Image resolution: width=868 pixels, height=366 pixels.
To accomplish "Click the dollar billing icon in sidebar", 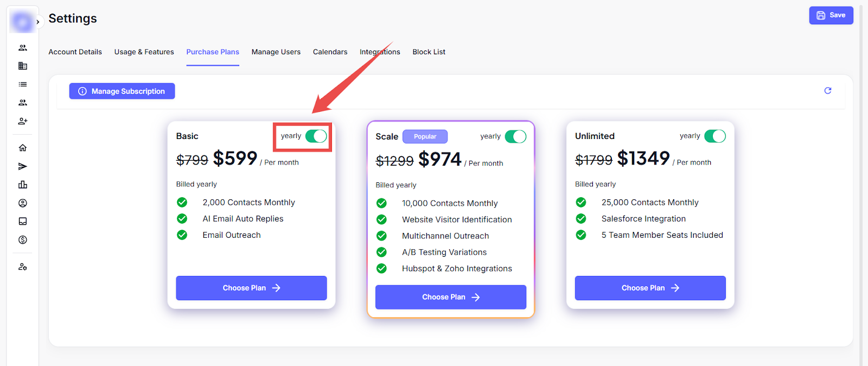I will click(x=23, y=239).
